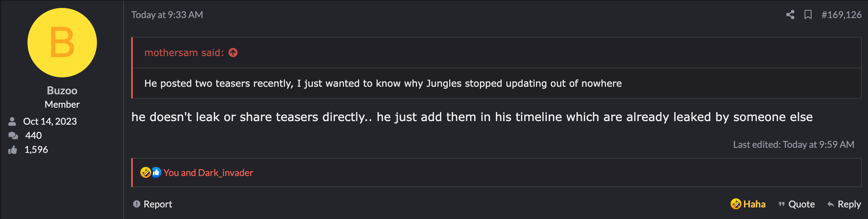
Task: Click the thumbs-up Like reaction icon
Action: coord(156,172)
